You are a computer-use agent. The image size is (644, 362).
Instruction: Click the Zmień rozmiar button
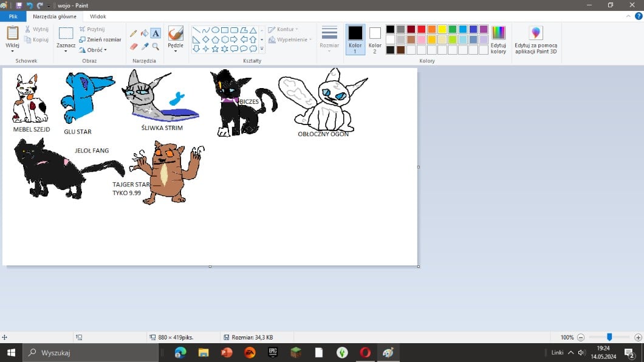tap(100, 39)
